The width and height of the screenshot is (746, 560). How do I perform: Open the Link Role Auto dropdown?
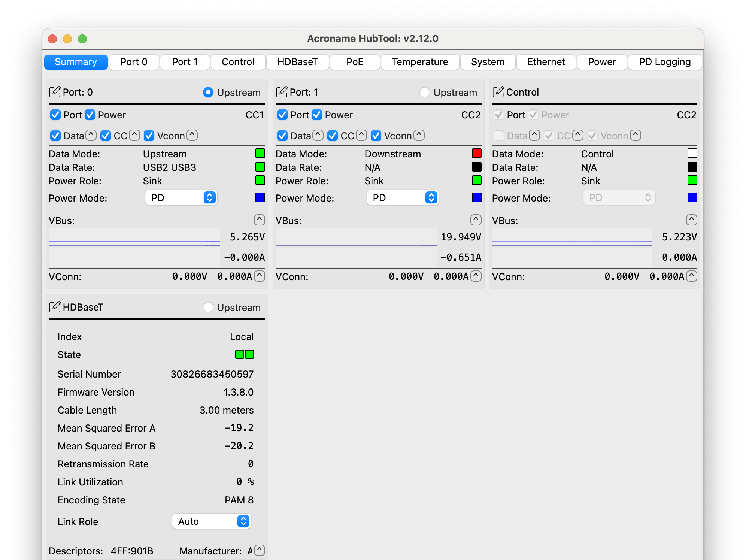pos(212,521)
